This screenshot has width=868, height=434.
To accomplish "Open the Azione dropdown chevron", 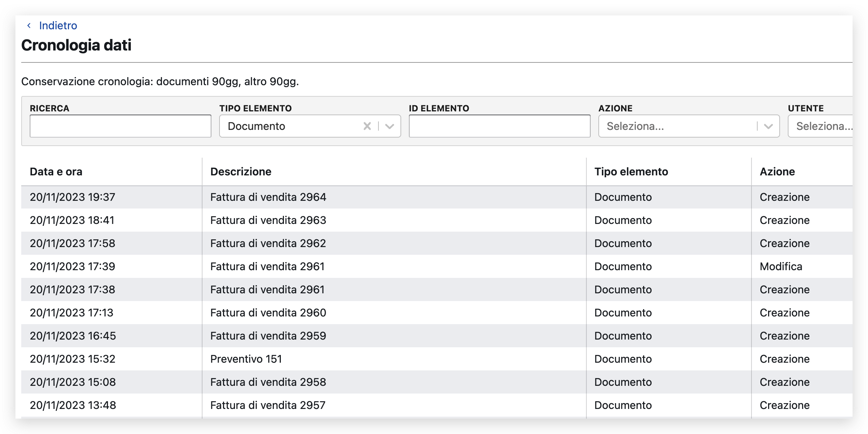I will click(768, 126).
